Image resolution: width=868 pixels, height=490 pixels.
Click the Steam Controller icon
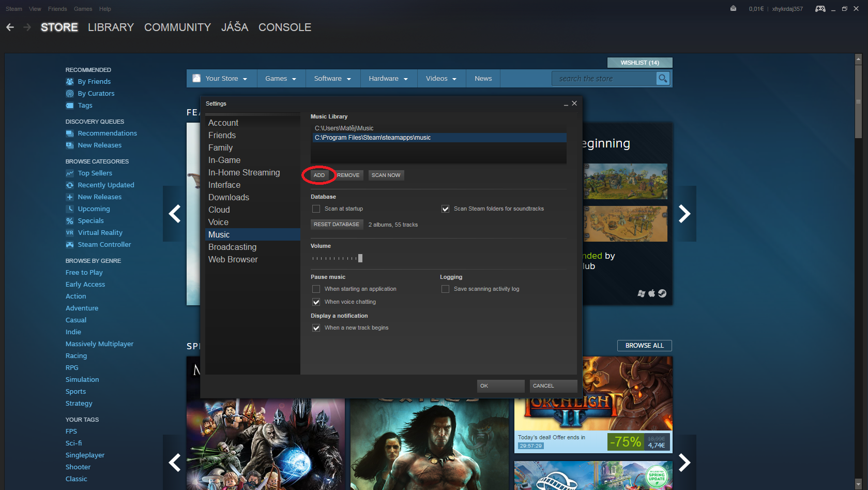coord(70,245)
